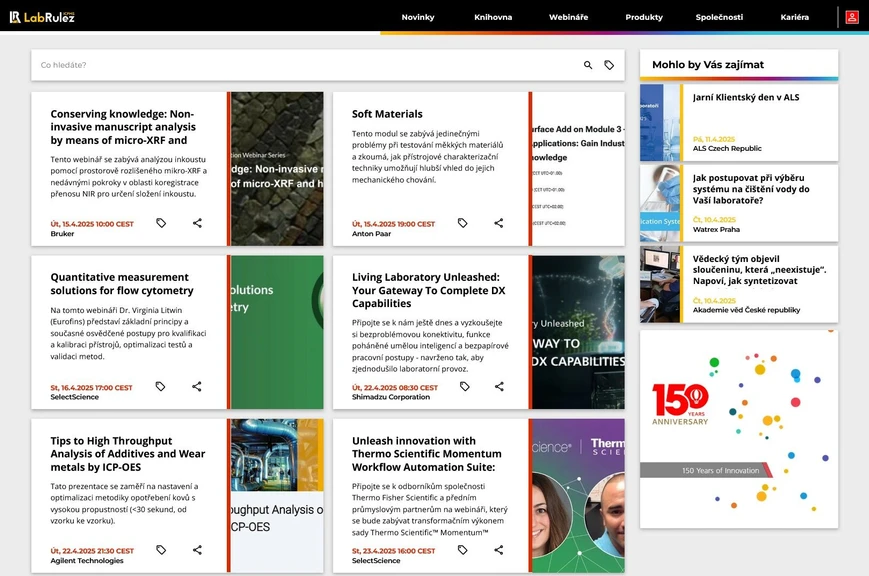This screenshot has width=869, height=576.
Task: Tag icon on Unleash innovation card
Action: click(463, 550)
